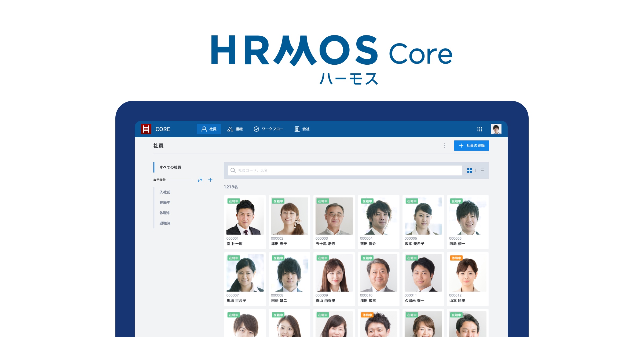Open employee card 南 壮一郎
This screenshot has height=337, width=644.
coord(245,222)
